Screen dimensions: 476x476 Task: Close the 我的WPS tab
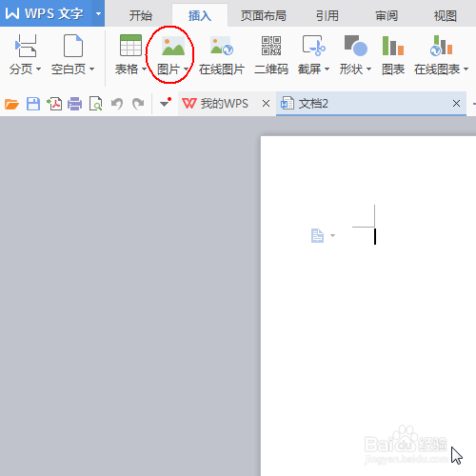266,104
